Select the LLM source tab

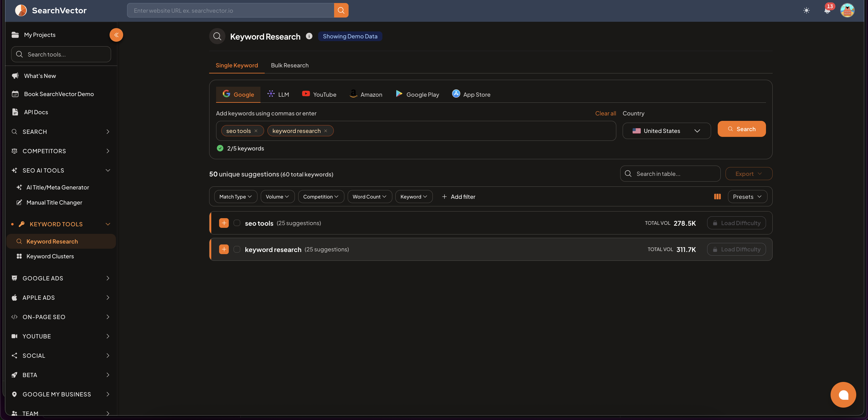coord(278,95)
